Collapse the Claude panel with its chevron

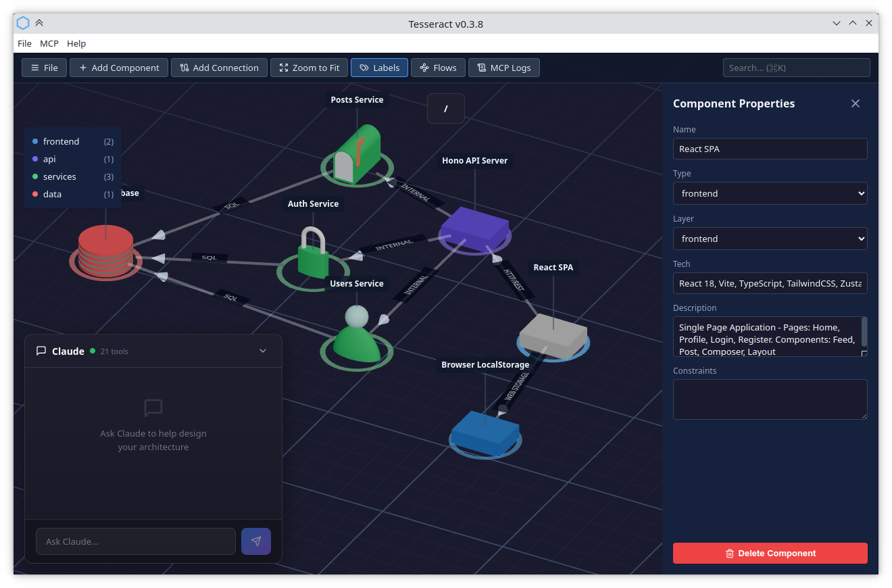[x=263, y=351]
